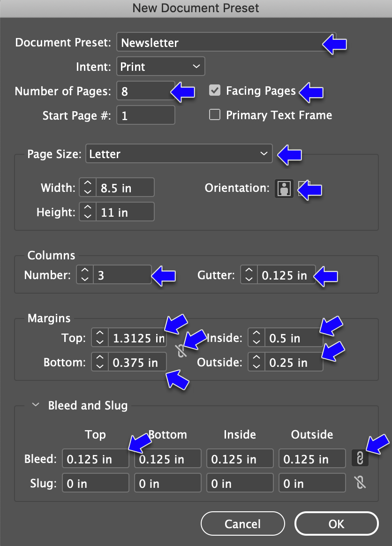
Task: Click the Number of Pages field
Action: click(145, 91)
